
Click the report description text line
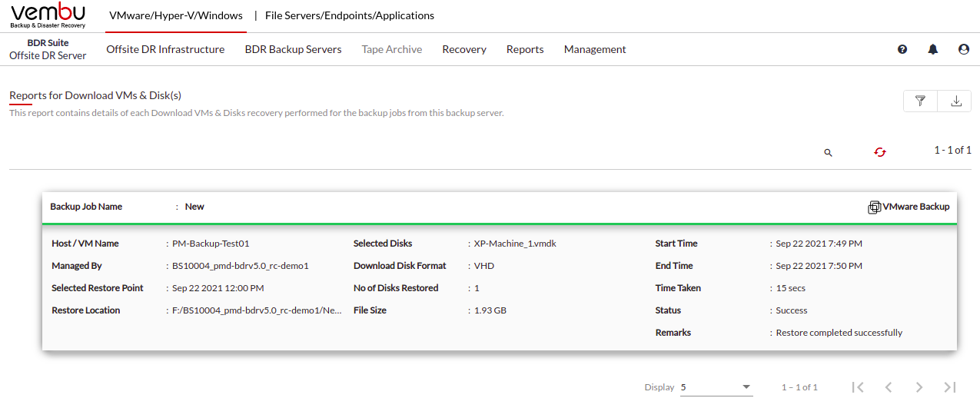257,113
